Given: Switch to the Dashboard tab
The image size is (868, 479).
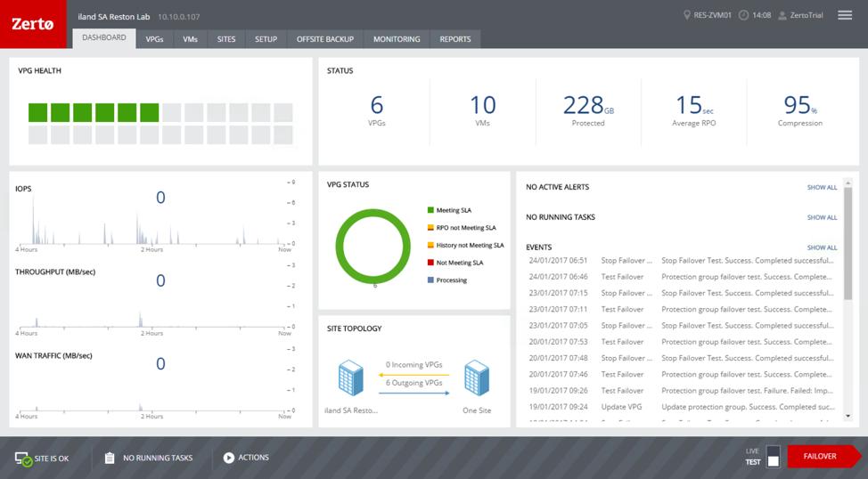Looking at the screenshot, I should (x=104, y=37).
